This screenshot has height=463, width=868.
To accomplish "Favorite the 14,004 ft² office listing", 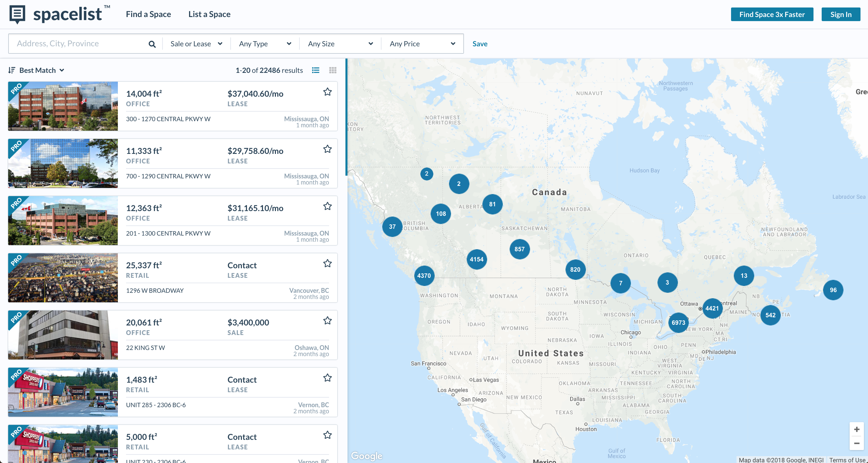I will coord(327,92).
